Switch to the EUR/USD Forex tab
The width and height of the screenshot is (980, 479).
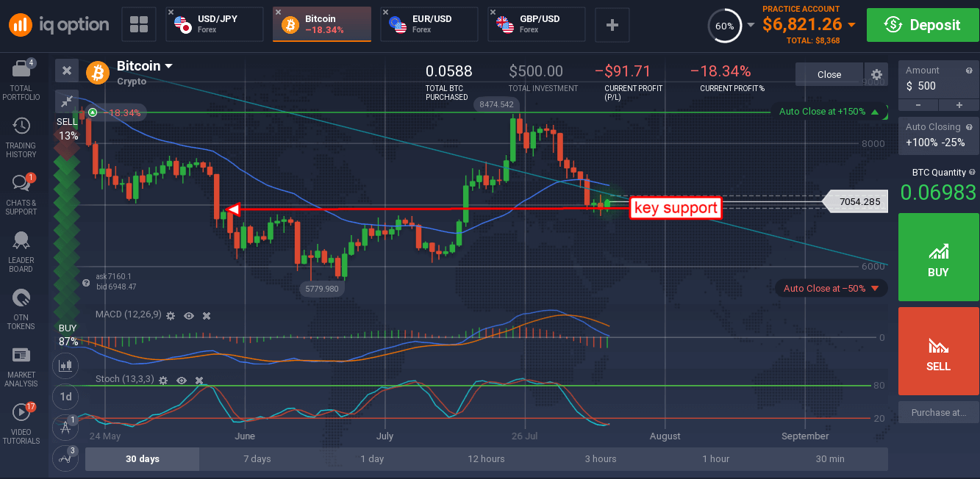point(429,24)
